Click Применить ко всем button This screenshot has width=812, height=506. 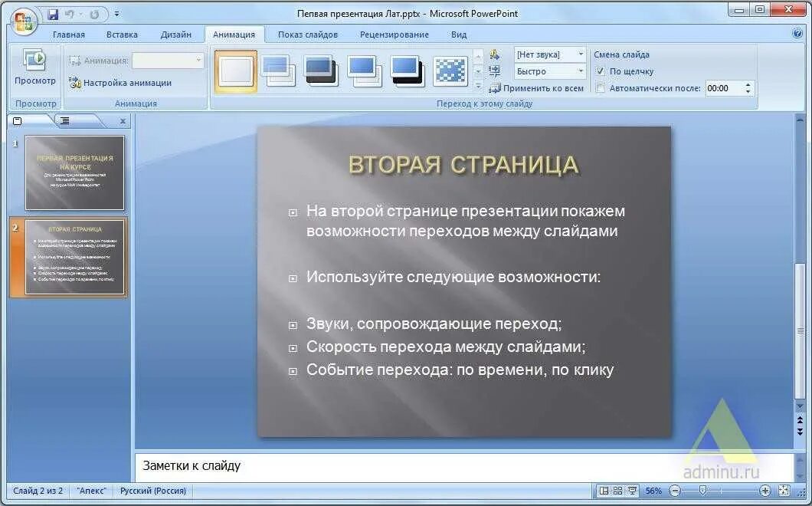(x=537, y=88)
